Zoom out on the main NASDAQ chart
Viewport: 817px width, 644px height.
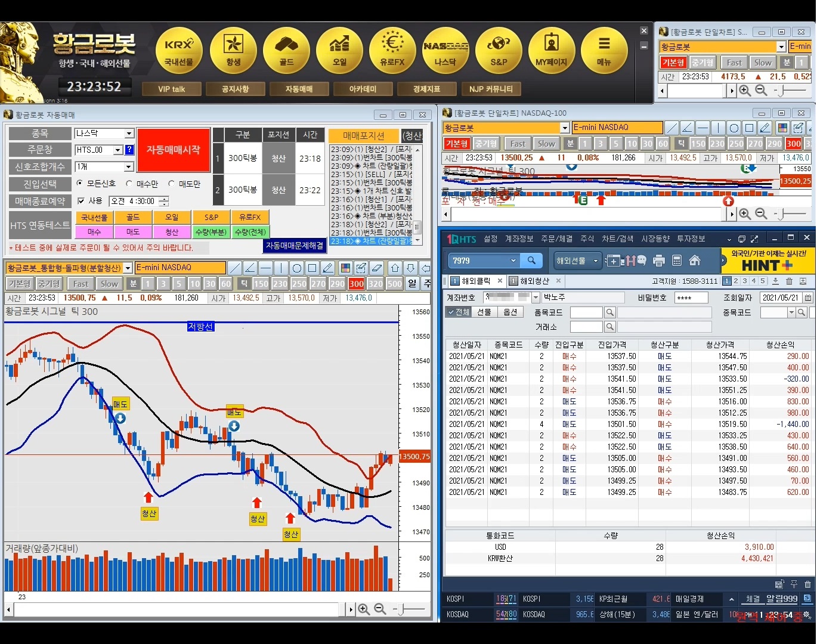click(380, 609)
